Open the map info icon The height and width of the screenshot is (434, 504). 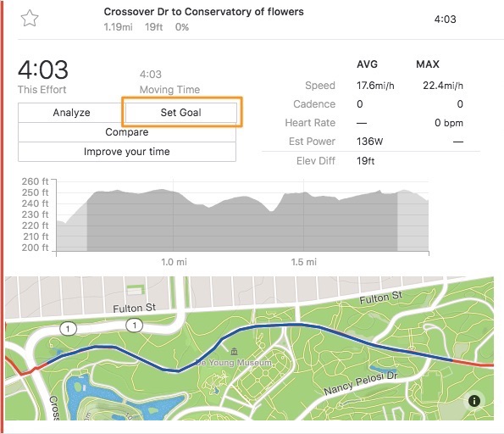tap(474, 401)
